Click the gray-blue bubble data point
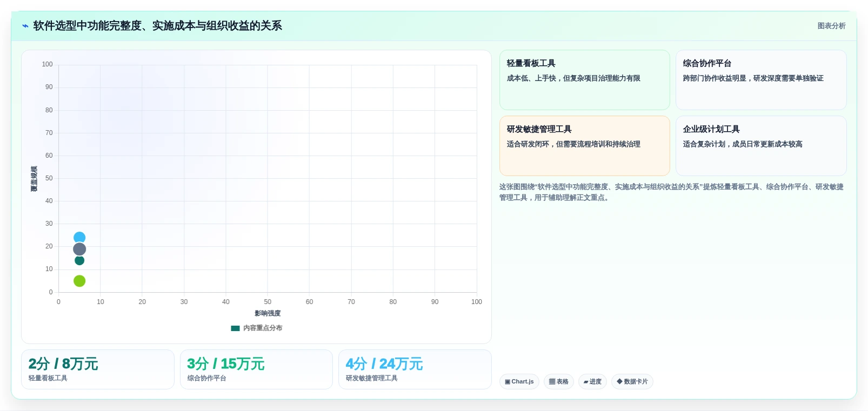Viewport: 868px width, 411px height. click(79, 249)
